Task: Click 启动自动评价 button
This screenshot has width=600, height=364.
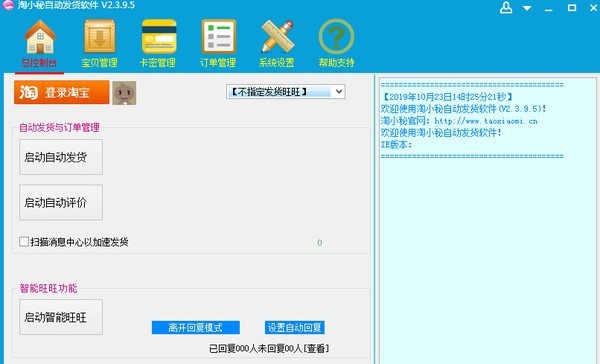Action: 61,202
